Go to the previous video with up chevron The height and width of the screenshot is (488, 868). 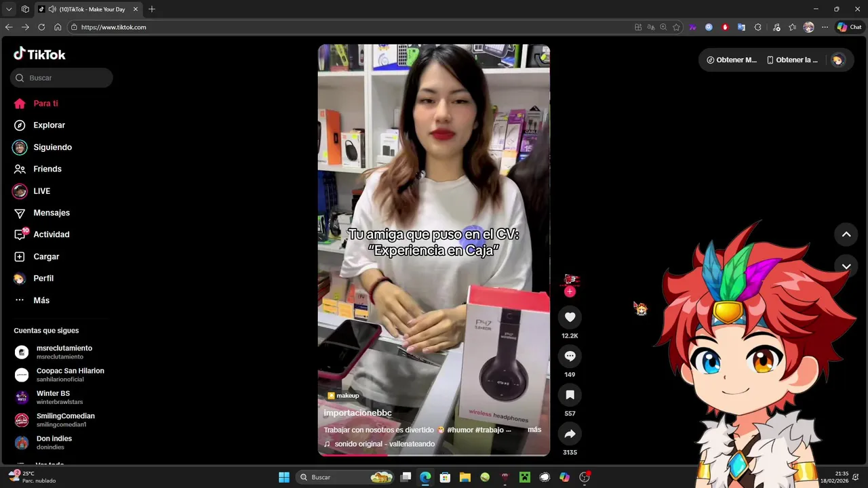click(x=846, y=235)
